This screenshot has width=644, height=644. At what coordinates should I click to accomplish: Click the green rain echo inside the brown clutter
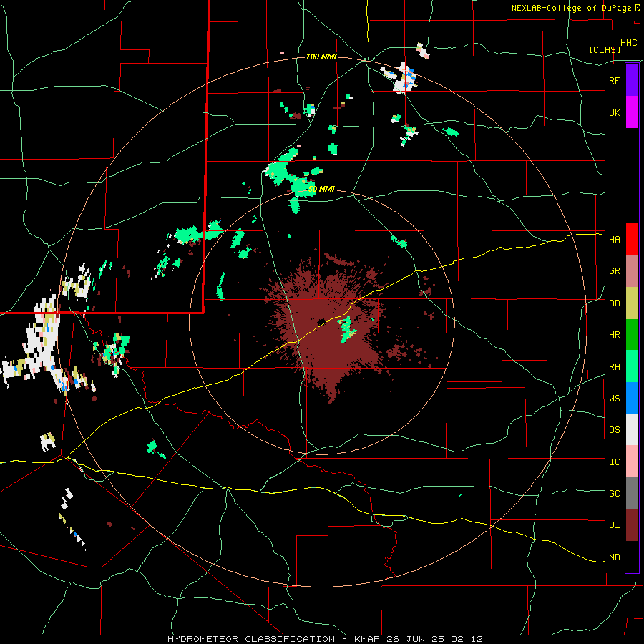[346, 329]
